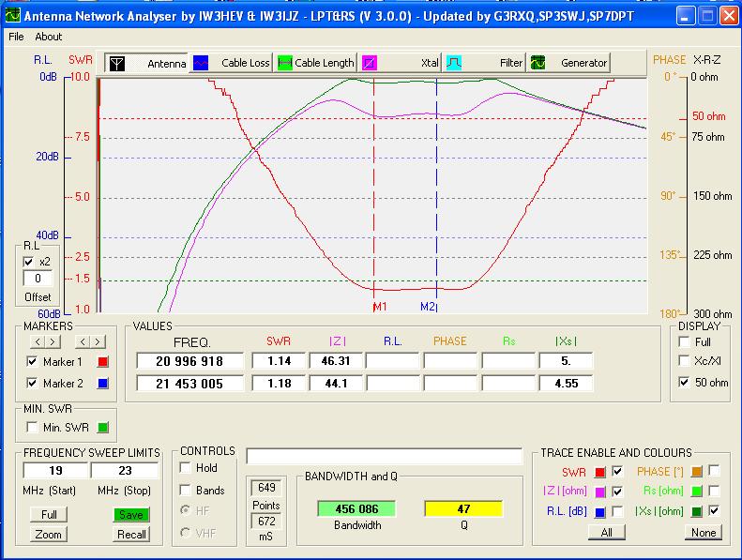Open the About menu

[49, 37]
